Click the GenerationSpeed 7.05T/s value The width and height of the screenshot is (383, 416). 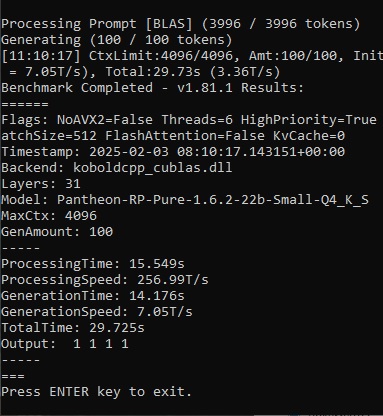[165, 312]
